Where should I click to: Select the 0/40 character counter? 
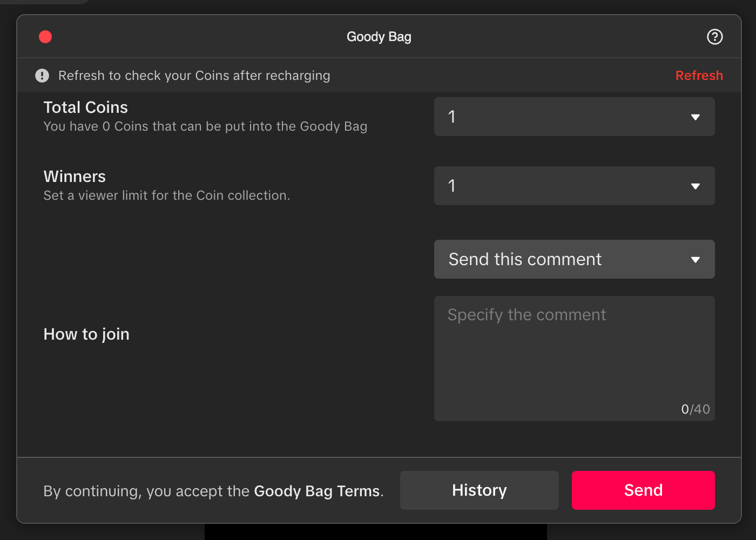point(696,409)
